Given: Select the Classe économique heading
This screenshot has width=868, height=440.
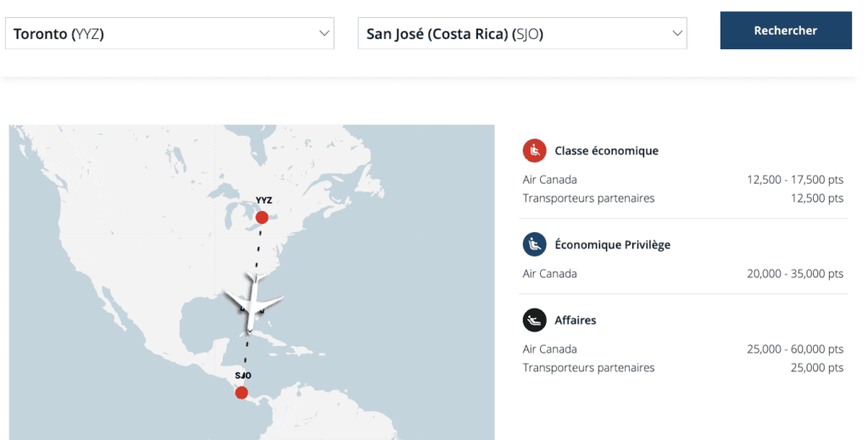Looking at the screenshot, I should click(606, 151).
